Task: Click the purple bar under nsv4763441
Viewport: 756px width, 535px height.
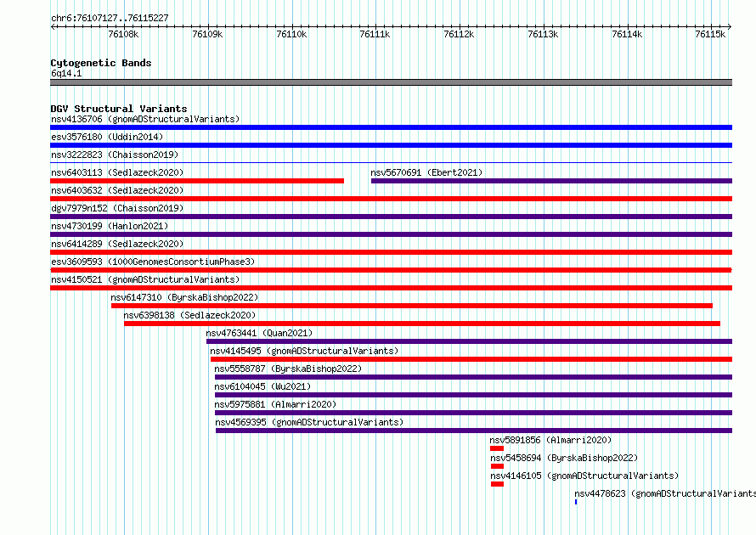Action: click(469, 341)
